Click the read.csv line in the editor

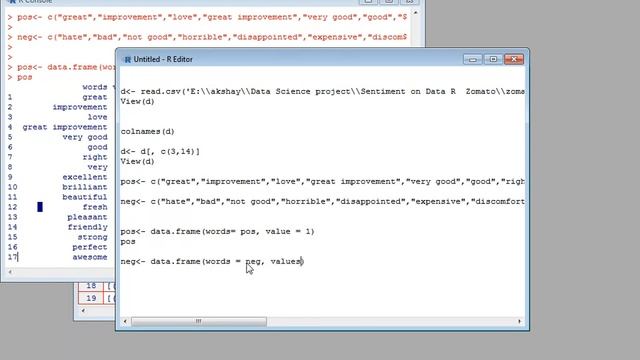pyautogui.click(x=322, y=91)
